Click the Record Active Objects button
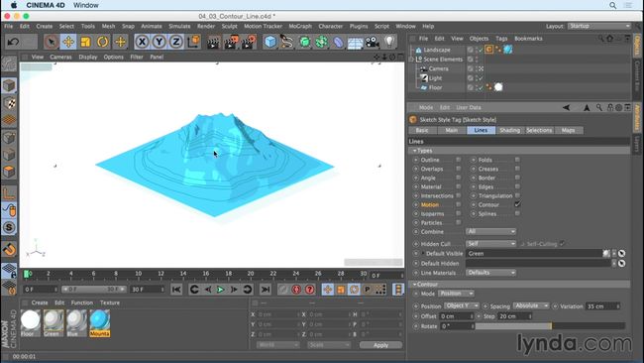The width and height of the screenshot is (644, 363). pyautogui.click(x=283, y=290)
